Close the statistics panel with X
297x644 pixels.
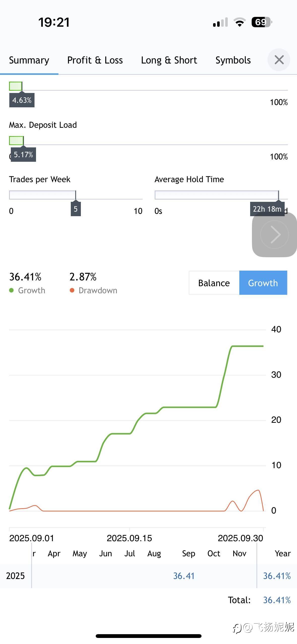pos(279,60)
